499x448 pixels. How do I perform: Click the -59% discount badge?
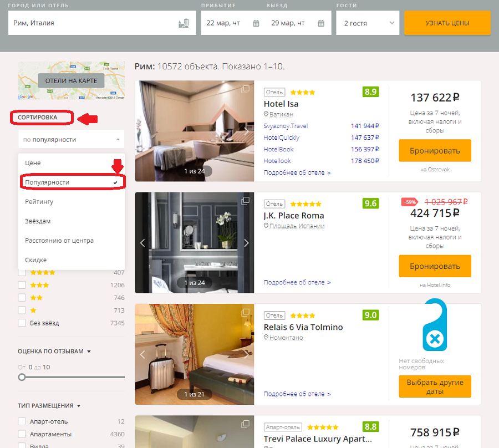(x=410, y=202)
